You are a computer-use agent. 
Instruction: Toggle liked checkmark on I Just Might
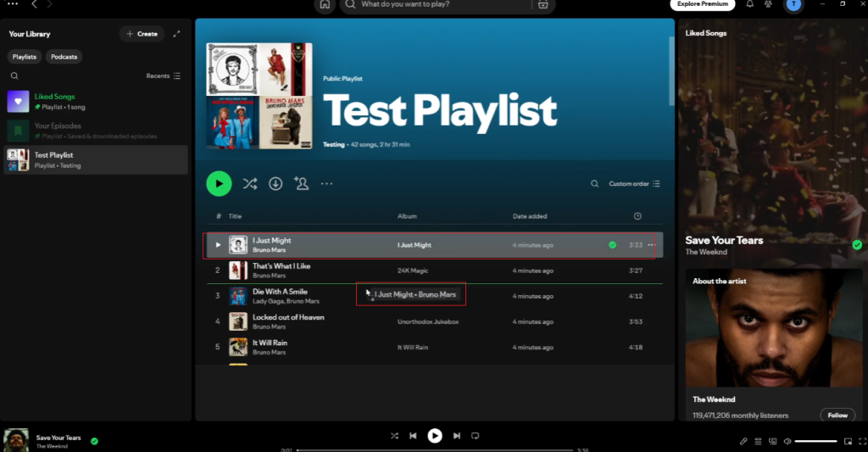tap(612, 245)
